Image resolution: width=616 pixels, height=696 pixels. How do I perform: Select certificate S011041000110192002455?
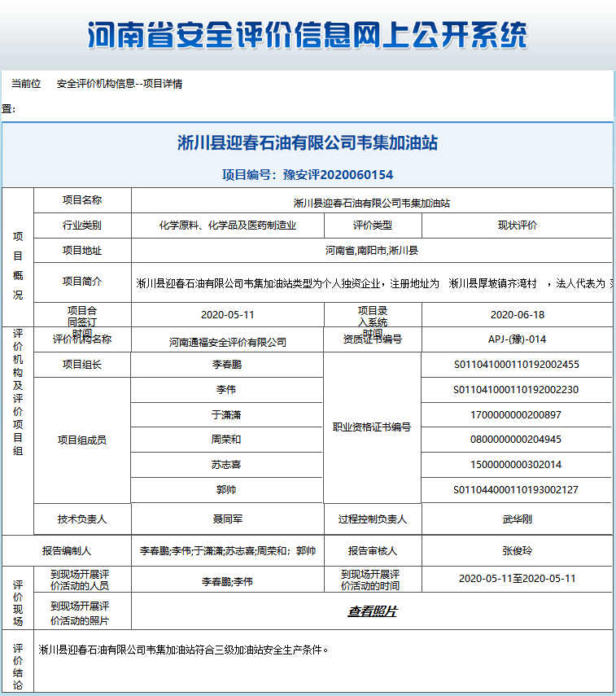pos(516,365)
